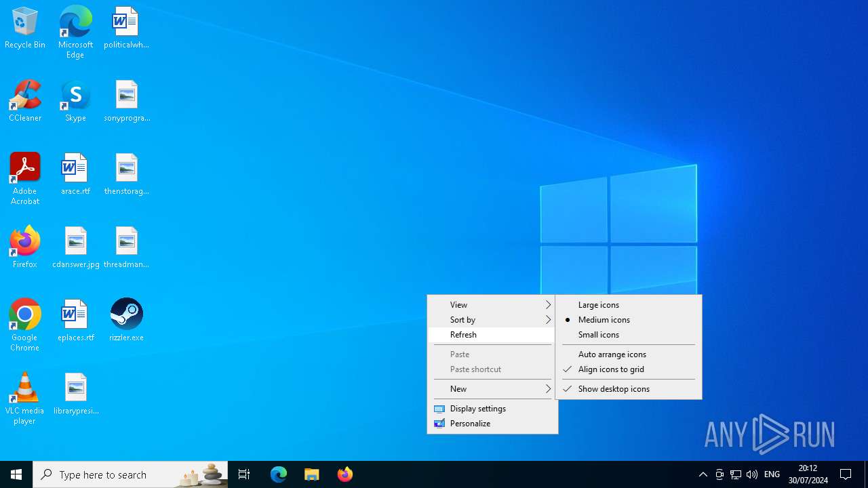Choose Medium icons in View submenu
This screenshot has width=868, height=488.
[629, 320]
